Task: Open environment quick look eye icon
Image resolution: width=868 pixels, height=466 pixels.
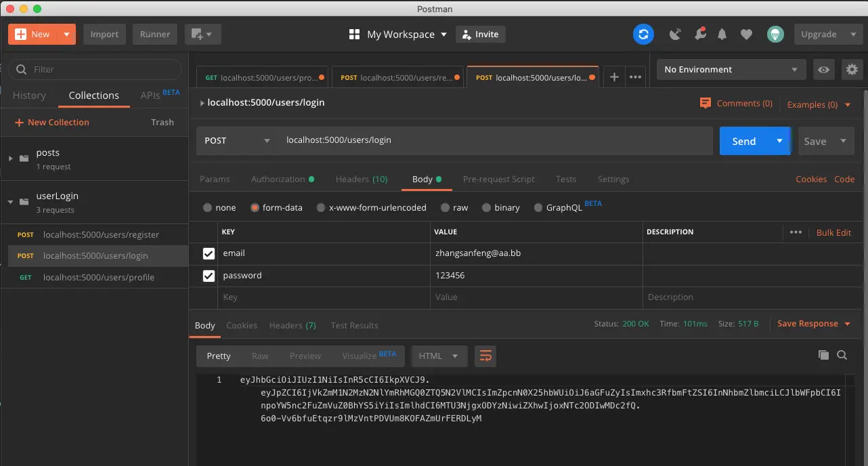Action: 824,69
